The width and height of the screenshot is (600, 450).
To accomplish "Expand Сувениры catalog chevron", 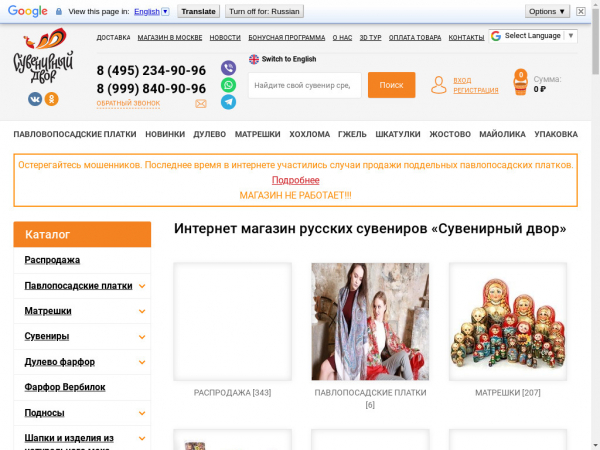I will [142, 337].
